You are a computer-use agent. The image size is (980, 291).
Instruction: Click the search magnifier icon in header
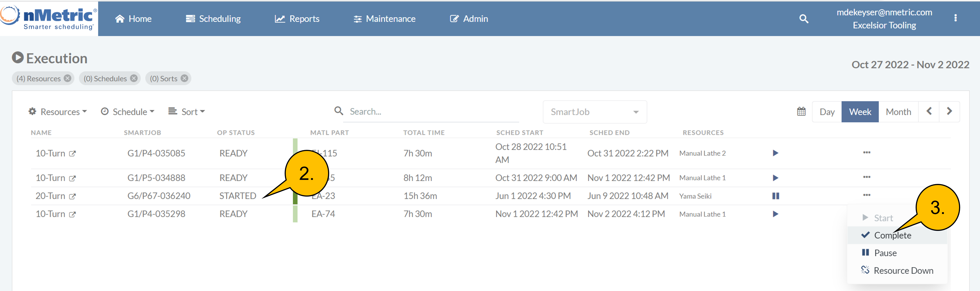[803, 19]
